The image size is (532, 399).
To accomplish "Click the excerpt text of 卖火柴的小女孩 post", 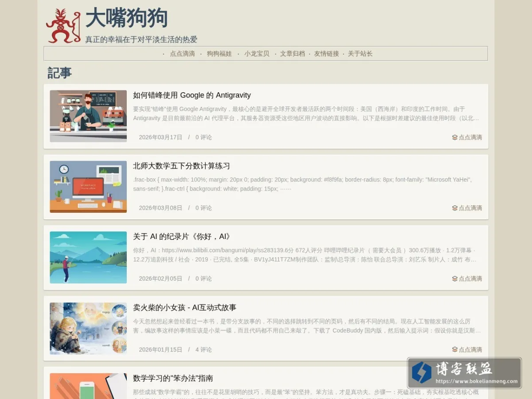I will pyautogui.click(x=307, y=326).
